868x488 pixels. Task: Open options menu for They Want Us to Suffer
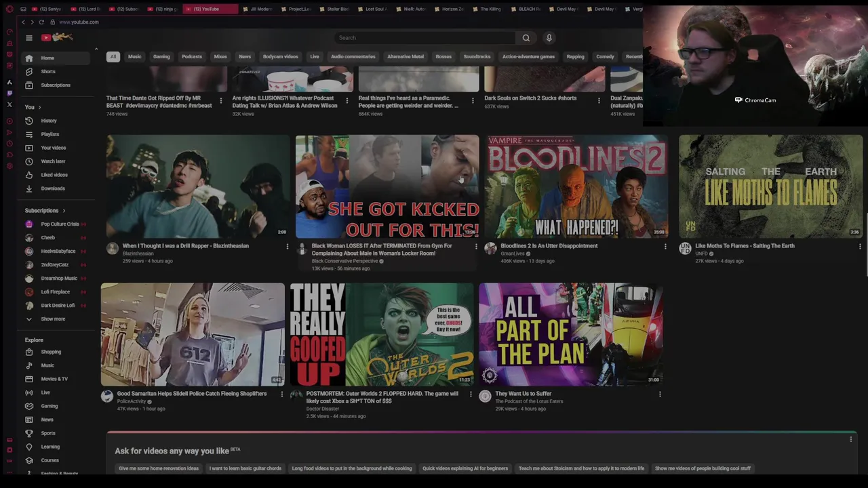coord(660,394)
